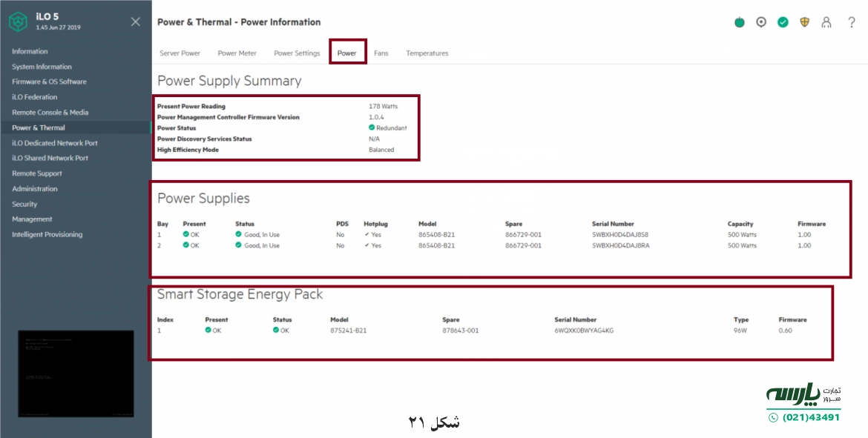Open the Security section in sidebar
This screenshot has width=868, height=438.
24,204
